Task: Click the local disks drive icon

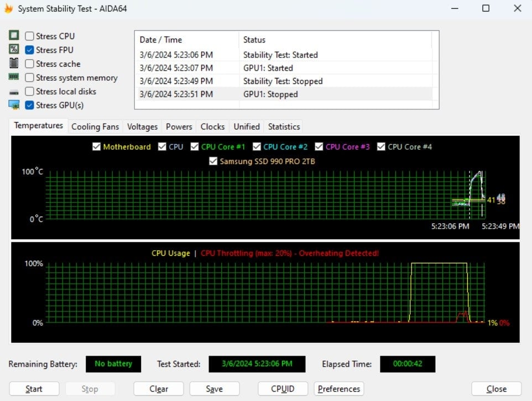Action: pyautogui.click(x=14, y=92)
